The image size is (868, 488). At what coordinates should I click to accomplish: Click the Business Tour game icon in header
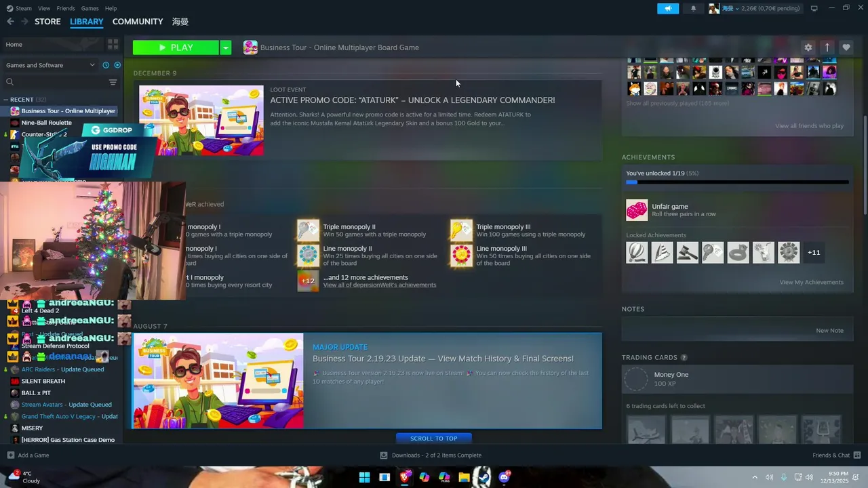[250, 47]
